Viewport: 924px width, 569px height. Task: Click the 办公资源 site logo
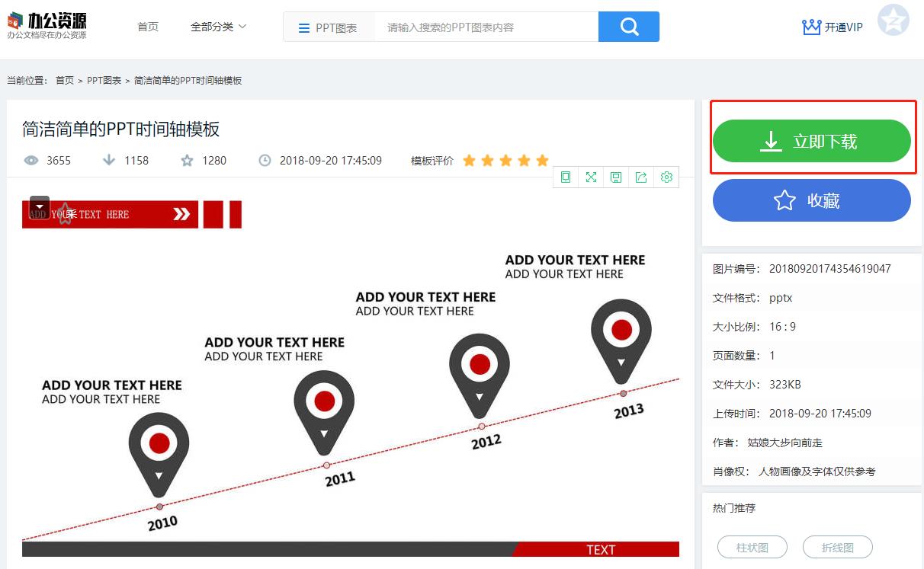click(47, 24)
